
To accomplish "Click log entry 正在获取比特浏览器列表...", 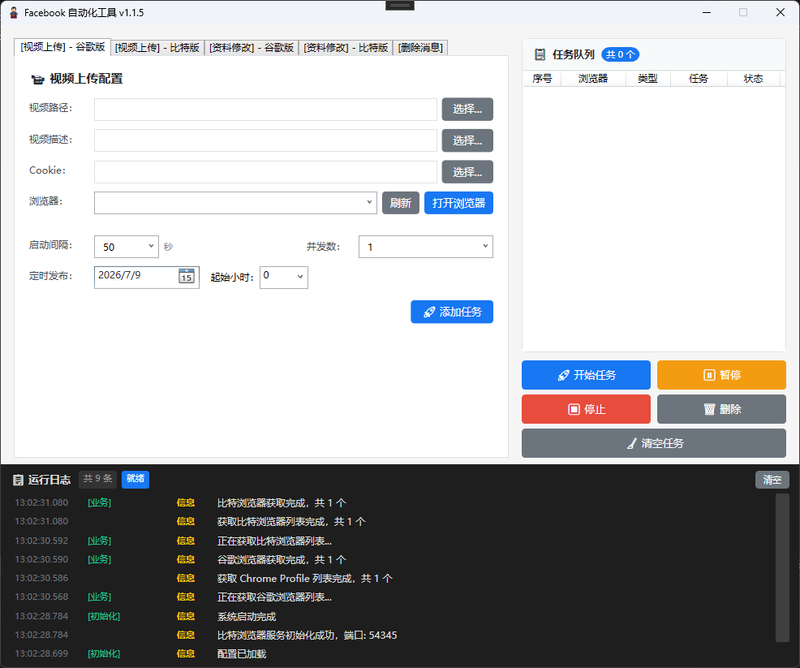I will click(274, 541).
